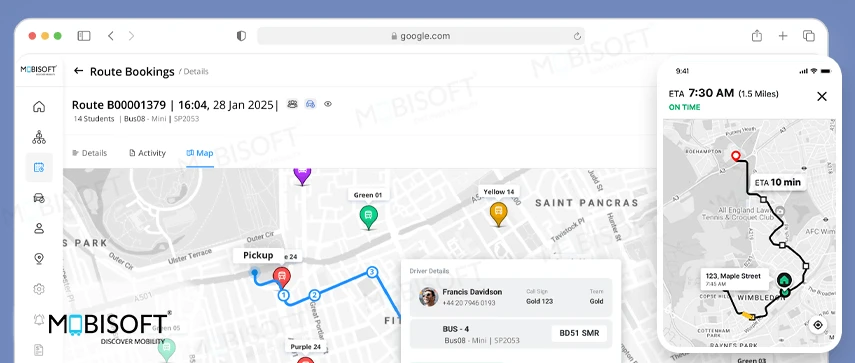Switch to the Details tab
Screen dimensions: 855x363
pos(89,153)
